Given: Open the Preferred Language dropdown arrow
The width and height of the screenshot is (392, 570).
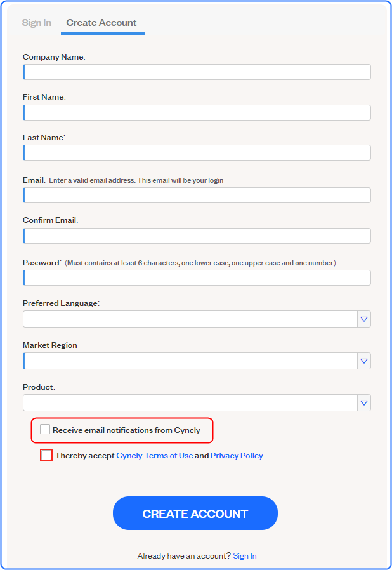Looking at the screenshot, I should pos(364,319).
